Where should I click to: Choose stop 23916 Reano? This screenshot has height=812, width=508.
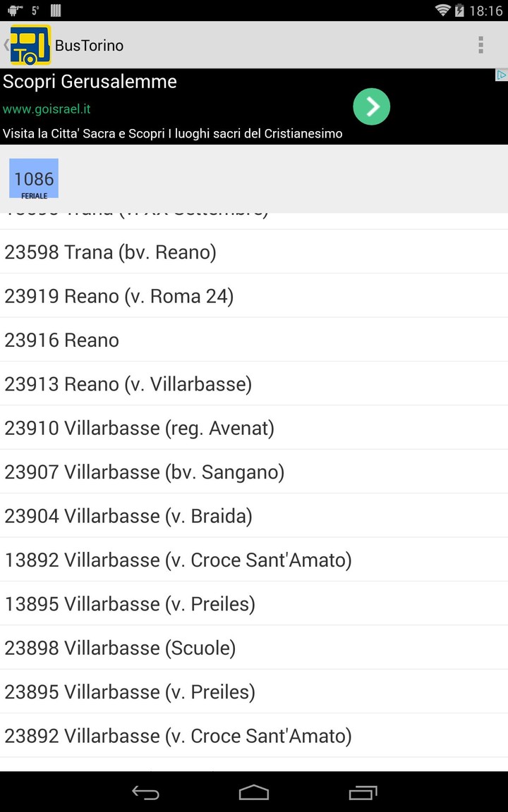click(x=254, y=340)
